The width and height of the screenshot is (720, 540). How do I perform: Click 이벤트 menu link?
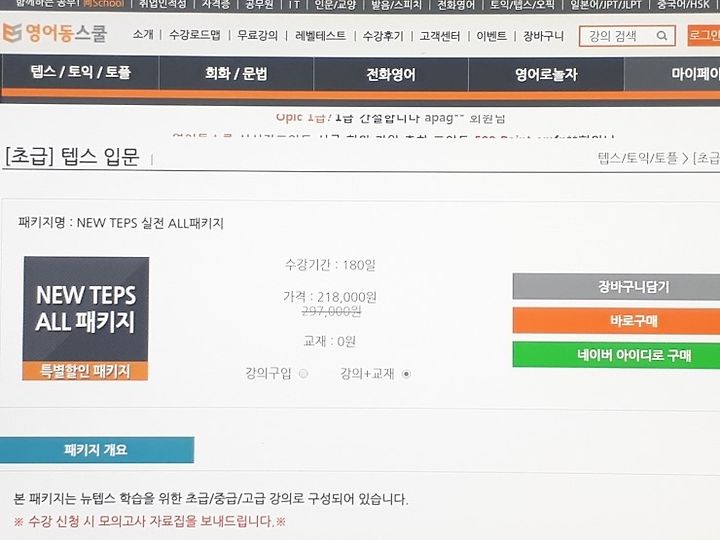pos(491,36)
